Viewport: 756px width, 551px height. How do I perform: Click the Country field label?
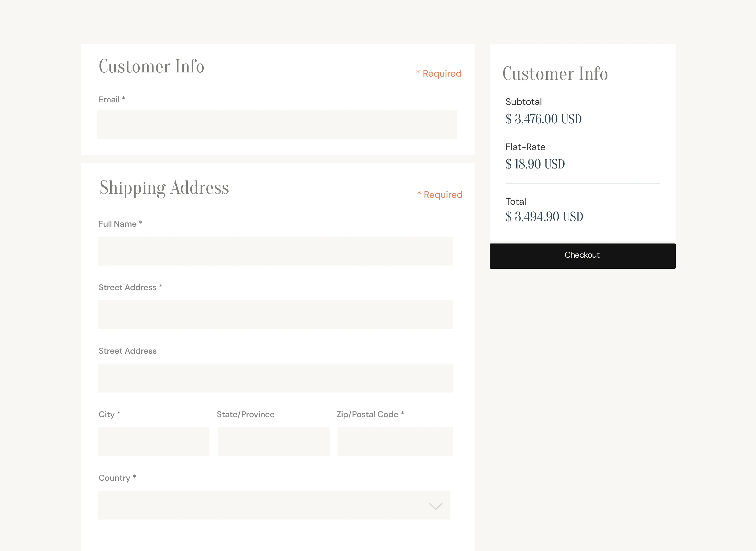click(117, 478)
